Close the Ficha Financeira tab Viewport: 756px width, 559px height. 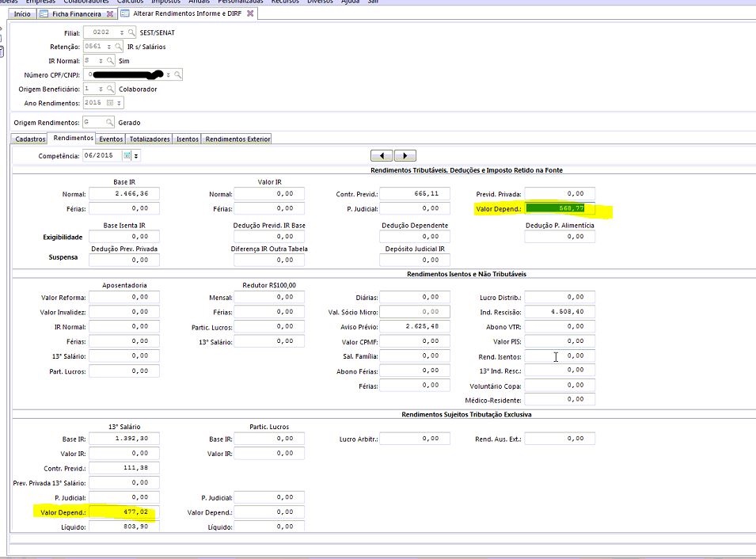[x=110, y=14]
